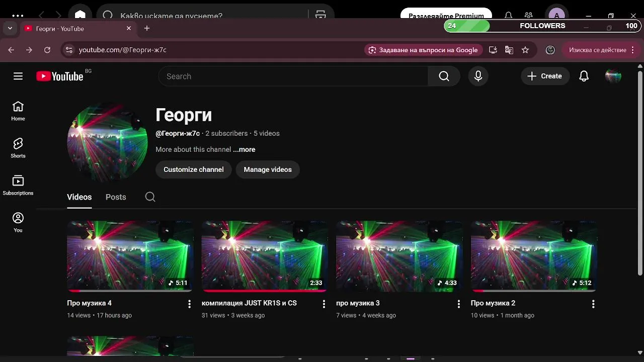644x362 pixels.
Task: Go to Home in sidebar
Action: click(18, 111)
